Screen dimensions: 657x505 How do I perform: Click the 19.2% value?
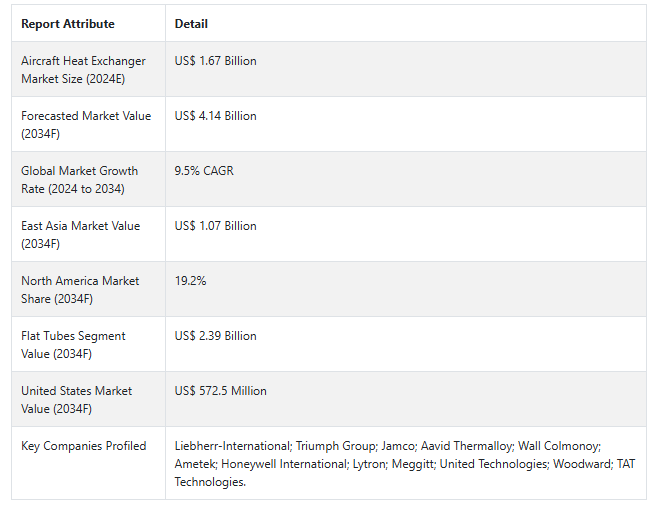[x=190, y=281]
